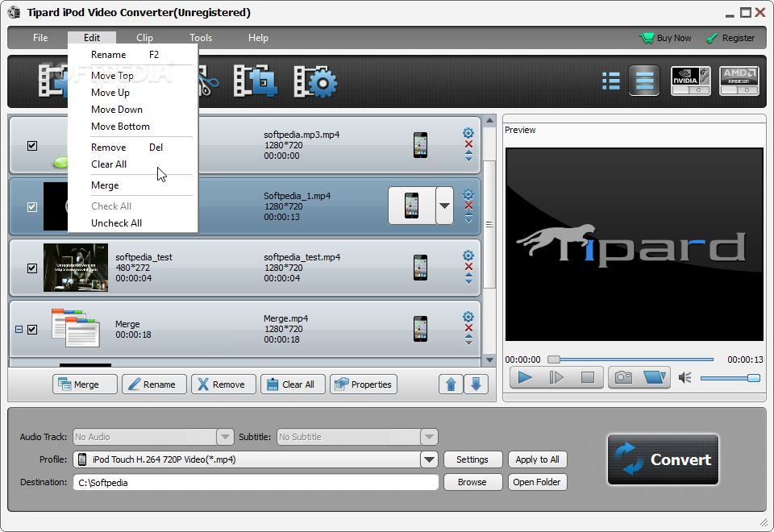This screenshot has width=774, height=532.
Task: Open settings gear for Merge.mp4
Action: (x=468, y=316)
